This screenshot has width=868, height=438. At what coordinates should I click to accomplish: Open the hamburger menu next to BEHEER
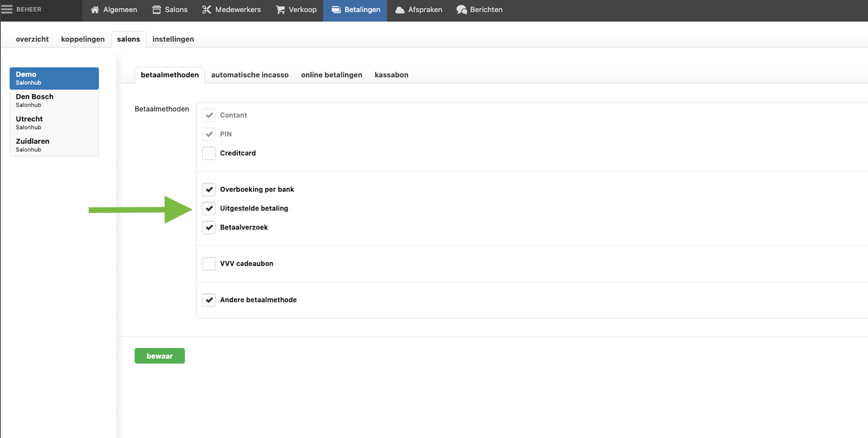[x=6, y=9]
